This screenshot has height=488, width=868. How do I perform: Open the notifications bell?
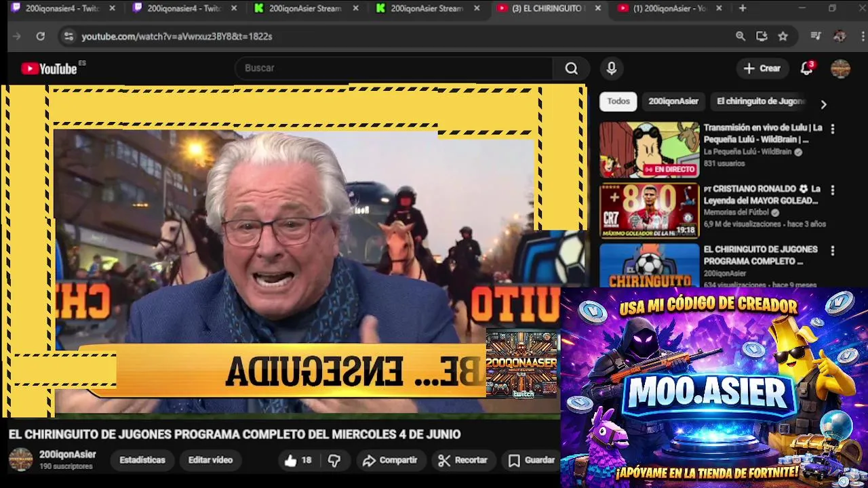pos(807,68)
